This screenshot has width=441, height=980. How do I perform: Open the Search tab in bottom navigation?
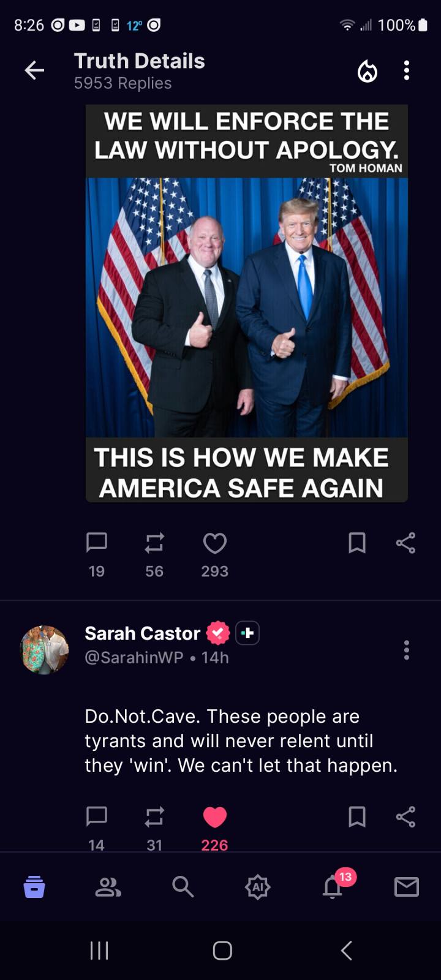click(x=183, y=886)
